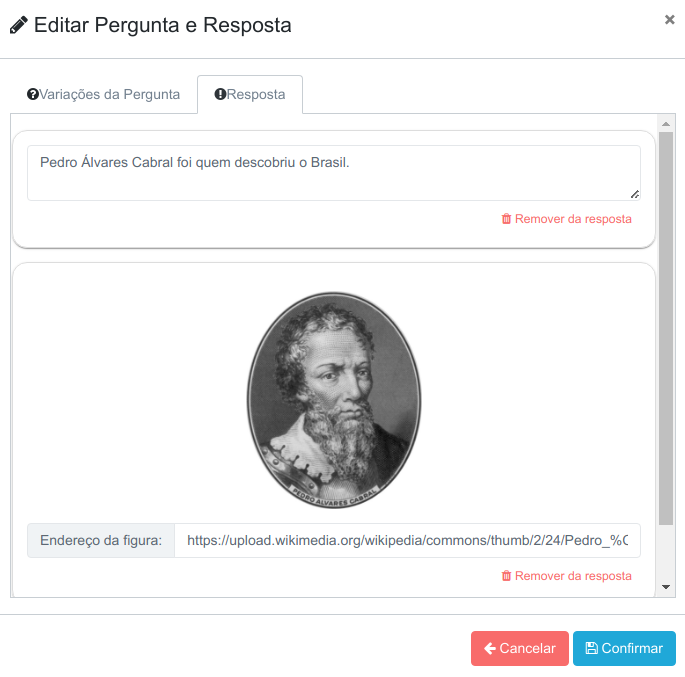Click the exclamation icon on Resposta tab

(220, 94)
